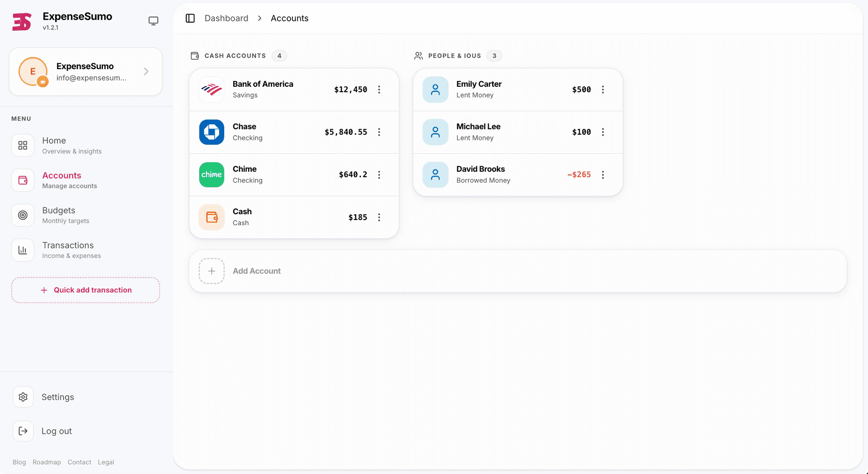Collapse the sidebar panel icon
Image resolution: width=868 pixels, height=474 pixels.
click(x=190, y=18)
